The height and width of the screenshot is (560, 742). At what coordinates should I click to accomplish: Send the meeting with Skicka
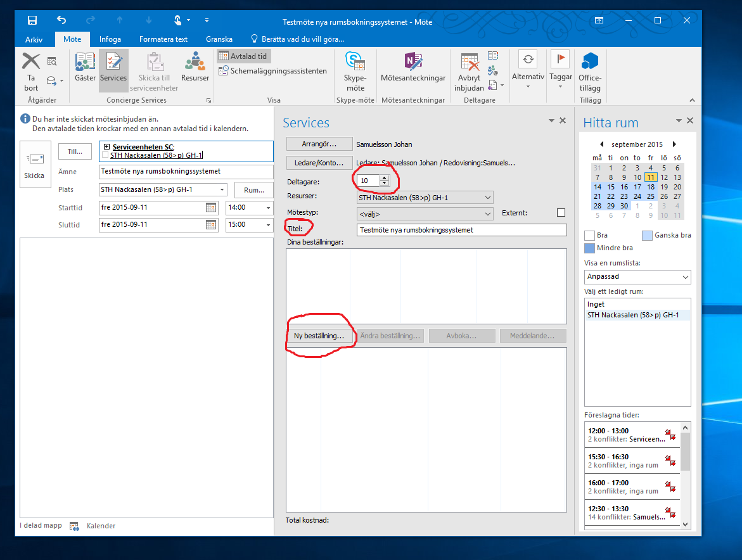click(35, 164)
